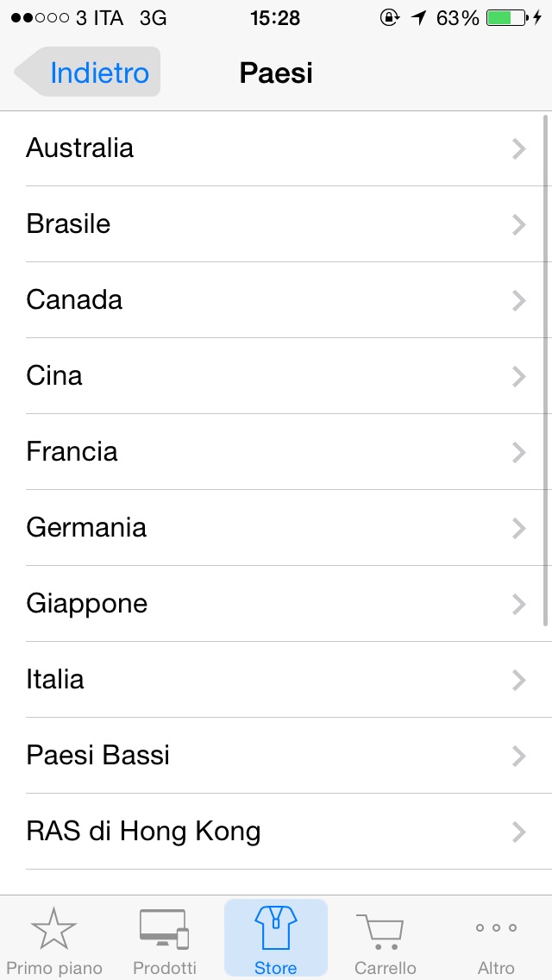Go back with the Indietro button

click(87, 72)
